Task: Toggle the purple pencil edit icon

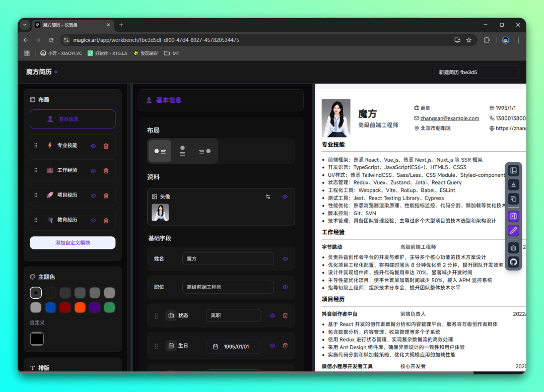Action: tap(513, 231)
